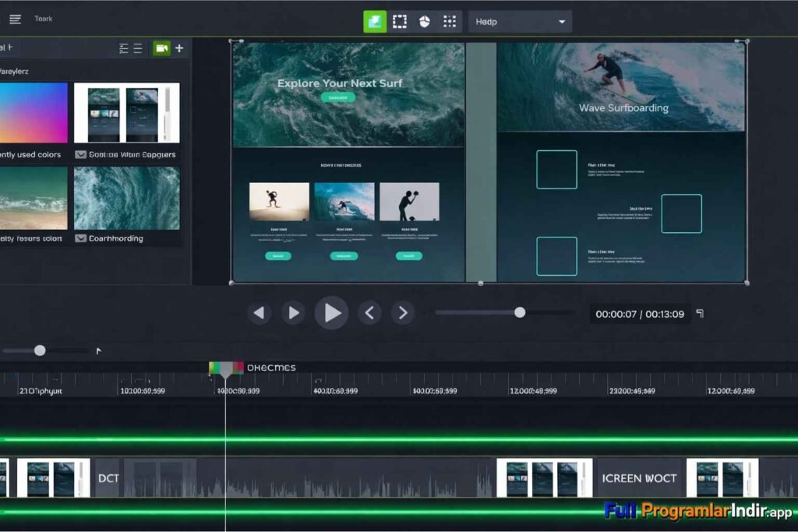Select the green editing mode icon in the top toolbar
Image resolution: width=798 pixels, height=532 pixels.
coord(375,21)
